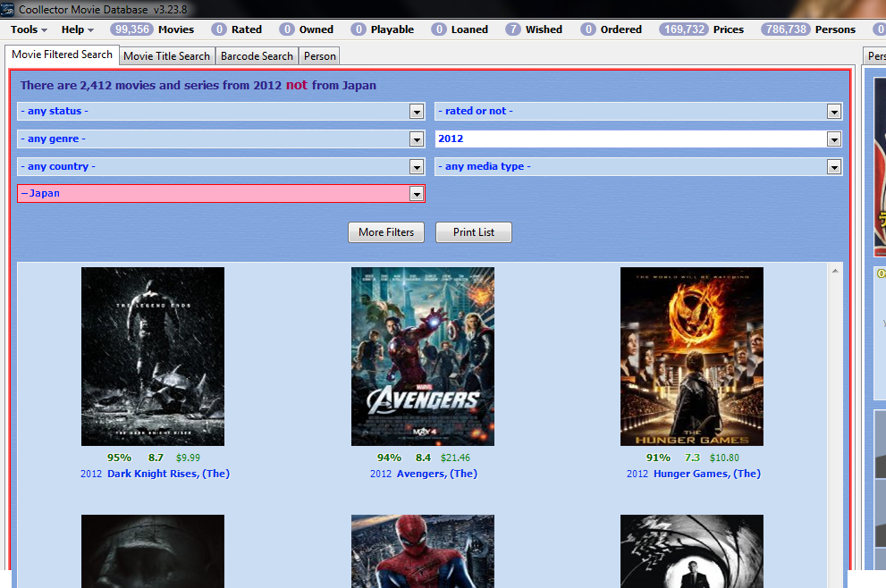
Task: Click the $21.46 price for Avengers
Action: click(455, 458)
